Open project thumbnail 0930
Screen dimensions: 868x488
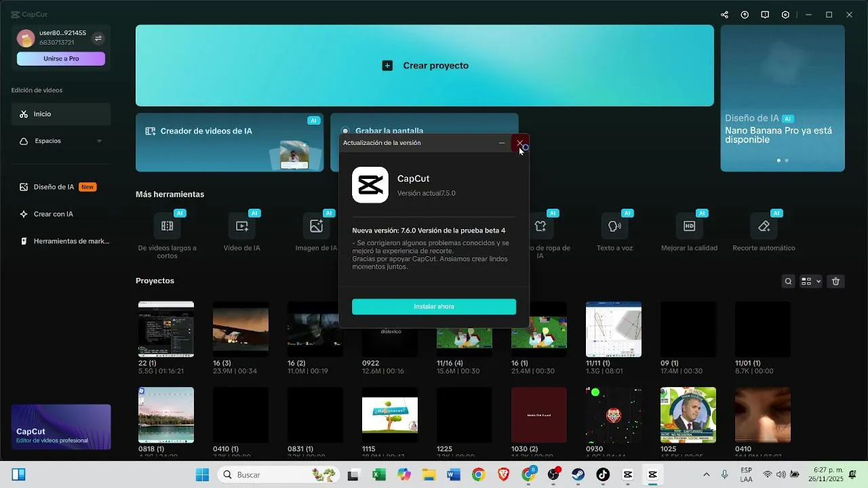click(x=614, y=415)
